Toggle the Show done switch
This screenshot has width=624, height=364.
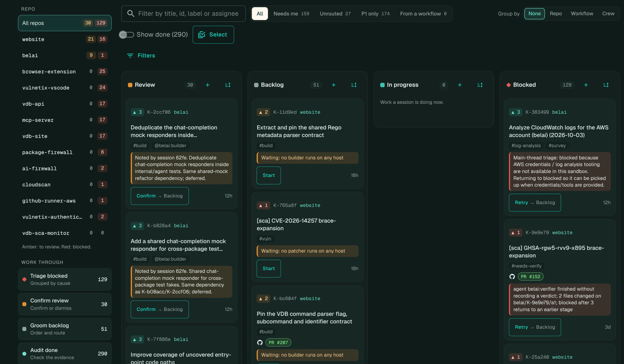(126, 35)
